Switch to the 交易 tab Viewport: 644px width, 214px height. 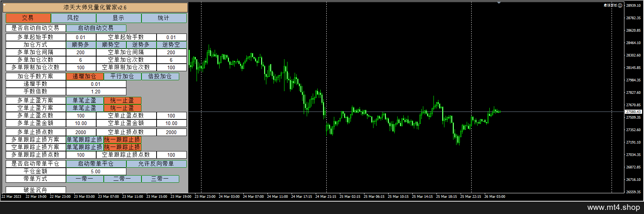pyautogui.click(x=28, y=18)
